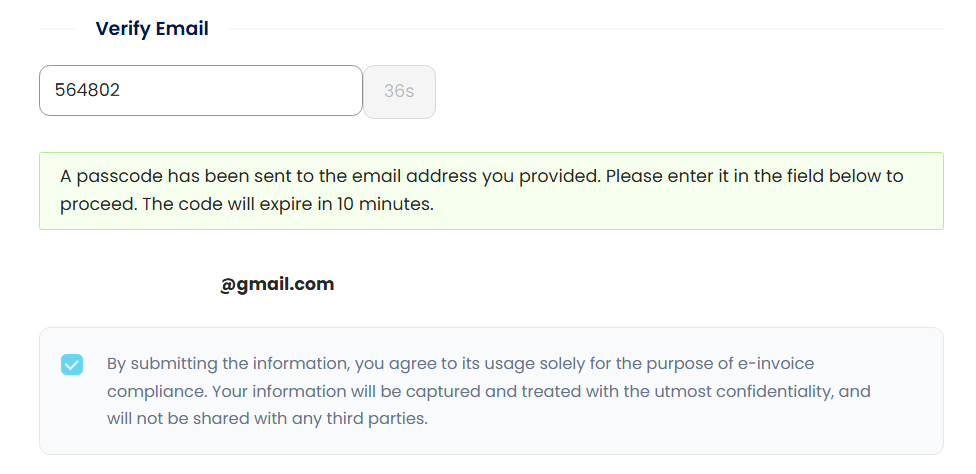Click the passcode input field
The image size is (976, 474).
tap(200, 90)
